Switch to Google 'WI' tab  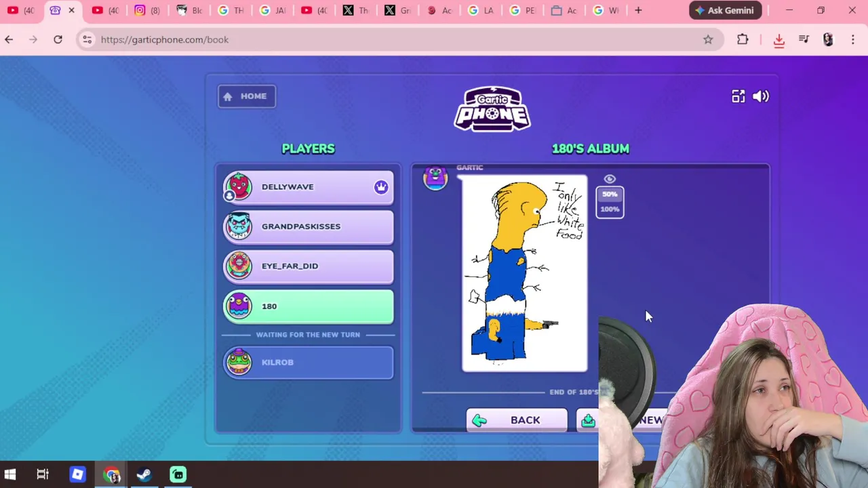click(x=606, y=10)
